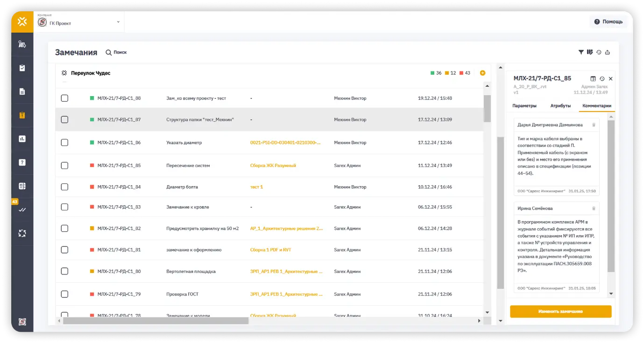Open the clipboard checklist sidebar icon

22,68
